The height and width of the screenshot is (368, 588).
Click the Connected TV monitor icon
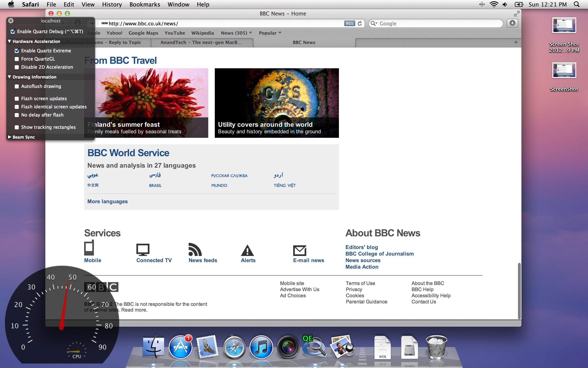[143, 250]
